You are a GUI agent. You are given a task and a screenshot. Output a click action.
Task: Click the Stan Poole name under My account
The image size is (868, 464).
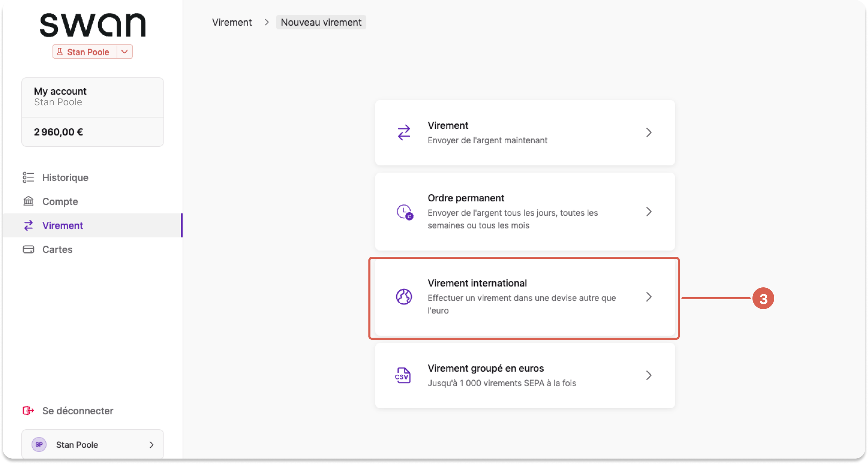tap(58, 102)
